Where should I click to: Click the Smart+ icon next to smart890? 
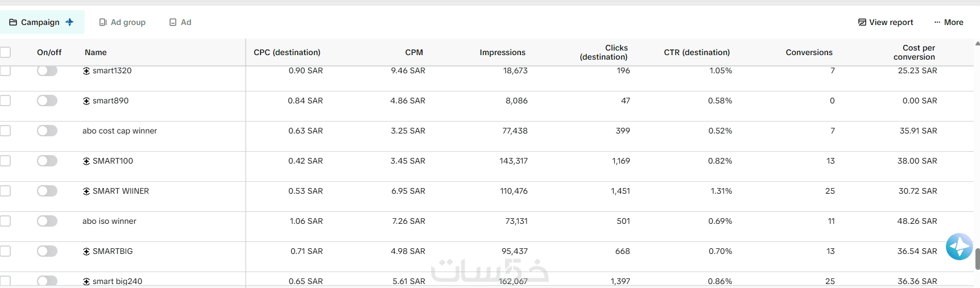(x=86, y=101)
